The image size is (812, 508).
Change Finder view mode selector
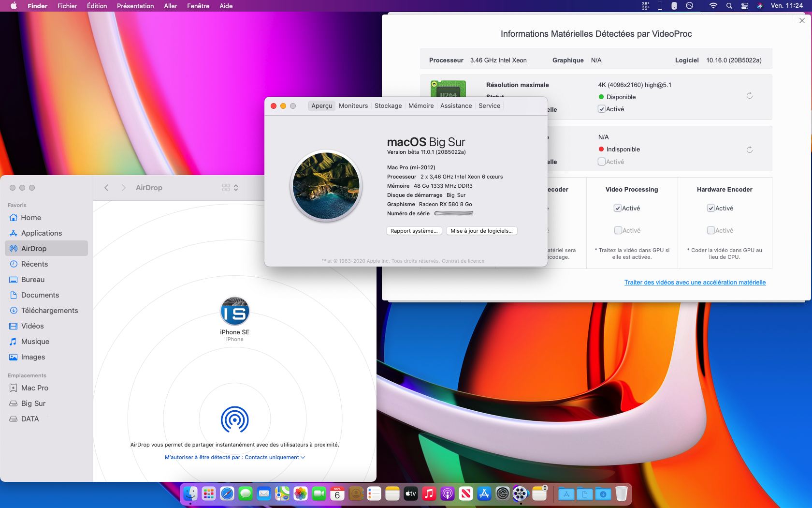point(230,188)
